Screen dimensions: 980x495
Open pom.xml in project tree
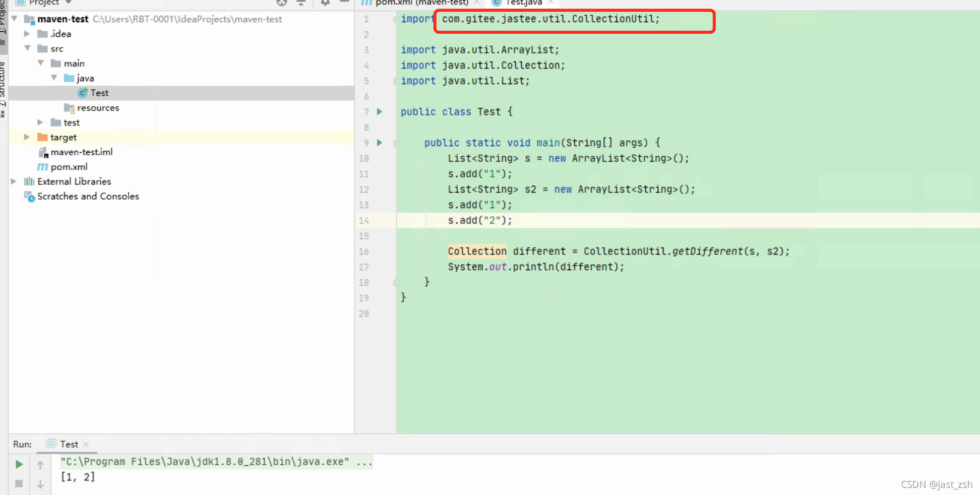click(69, 167)
